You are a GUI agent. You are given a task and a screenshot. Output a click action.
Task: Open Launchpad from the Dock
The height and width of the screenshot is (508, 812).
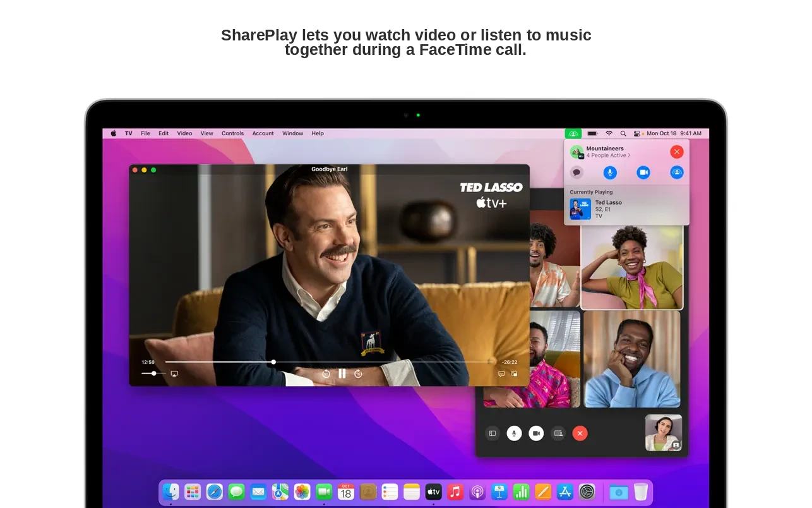[193, 492]
